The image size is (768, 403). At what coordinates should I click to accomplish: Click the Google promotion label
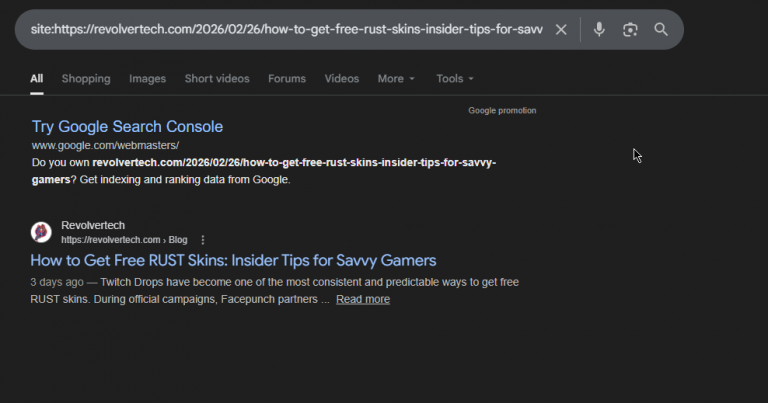pos(502,111)
